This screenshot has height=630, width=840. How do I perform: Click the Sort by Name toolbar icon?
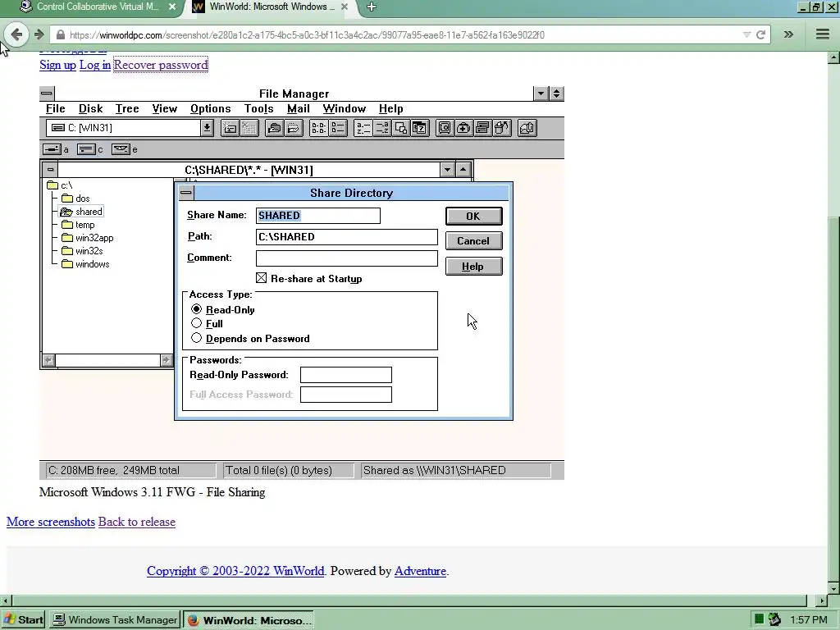[363, 128]
